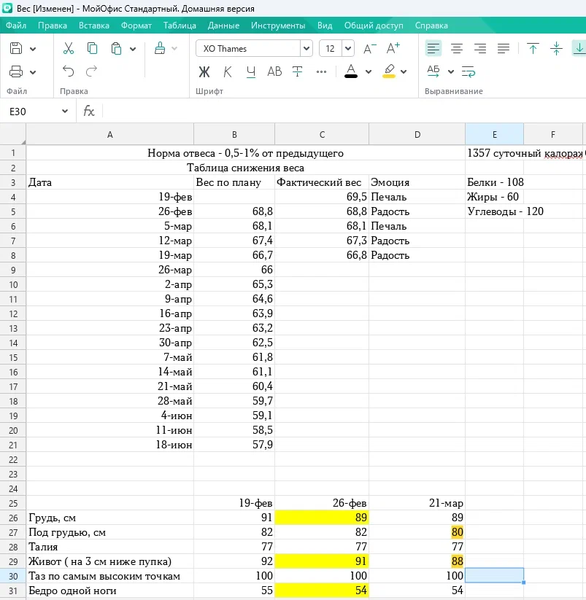The image size is (586, 600).
Task: Click the Copy icon in Правка group
Action: pyautogui.click(x=92, y=49)
